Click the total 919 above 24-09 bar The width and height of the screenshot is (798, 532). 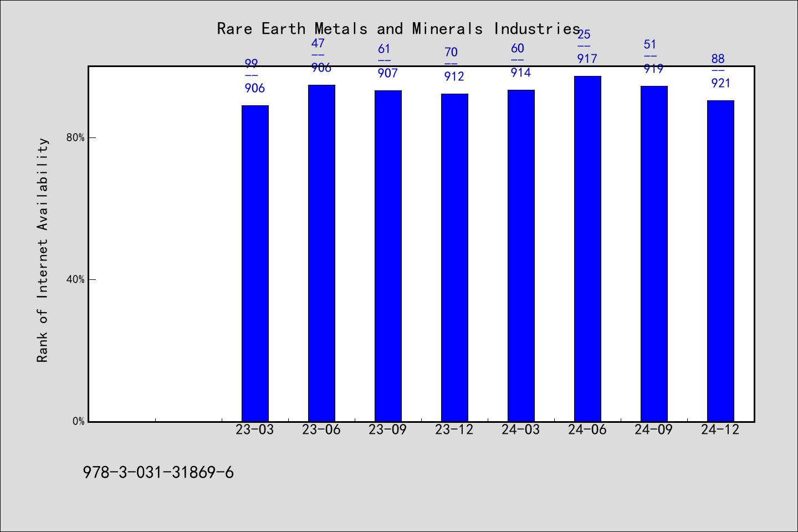point(654,69)
